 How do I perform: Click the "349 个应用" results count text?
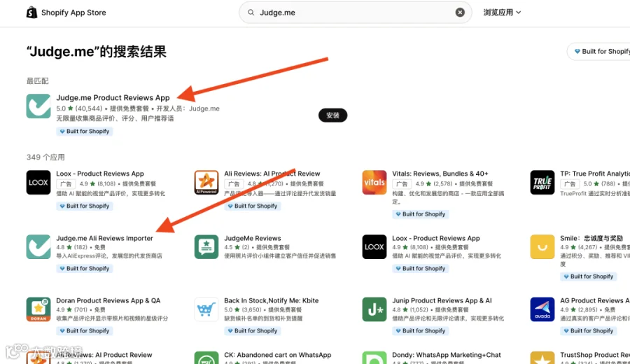[x=45, y=157]
